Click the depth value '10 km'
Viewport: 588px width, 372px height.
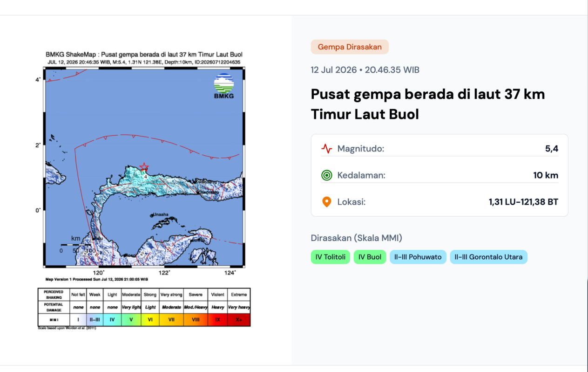coord(546,175)
